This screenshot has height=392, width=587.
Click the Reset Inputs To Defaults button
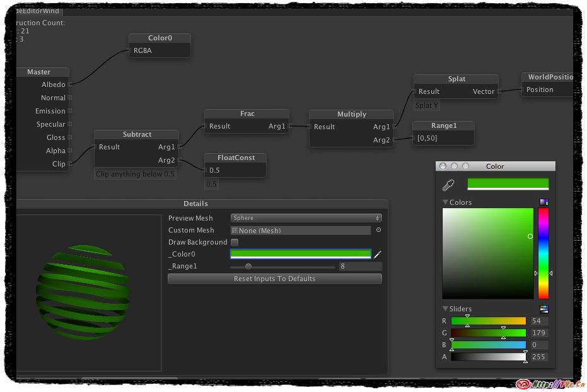(274, 279)
